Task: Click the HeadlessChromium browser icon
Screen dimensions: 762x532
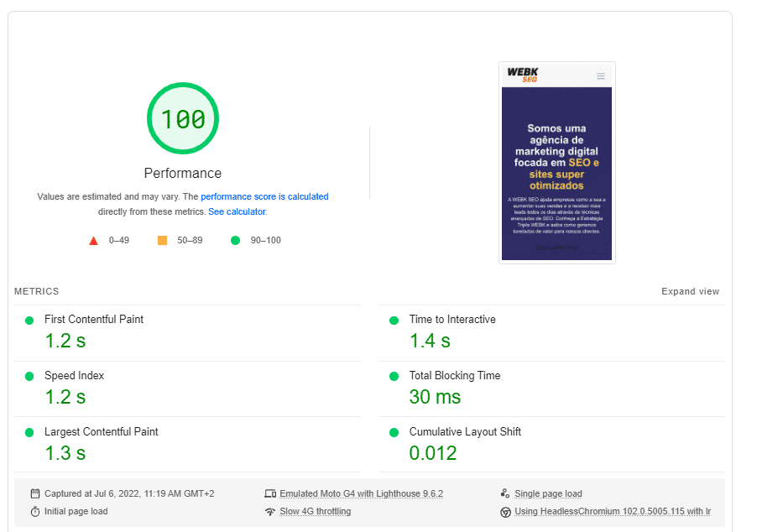Action: point(505,511)
